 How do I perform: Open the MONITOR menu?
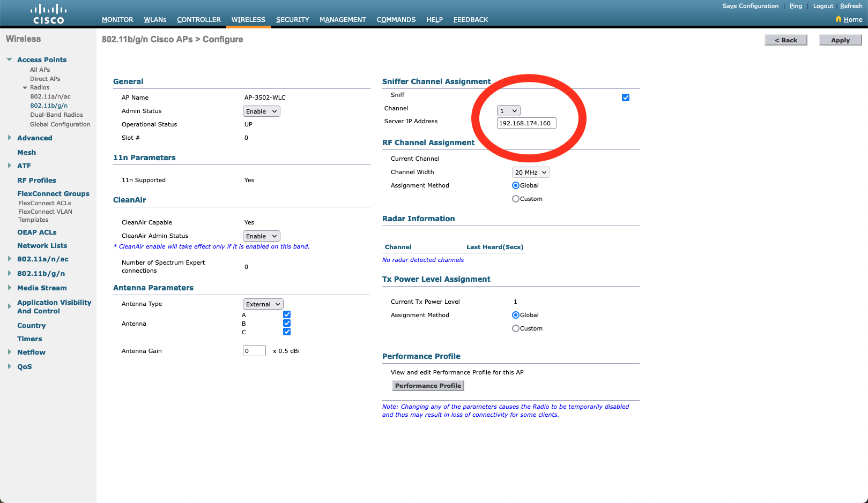(117, 20)
